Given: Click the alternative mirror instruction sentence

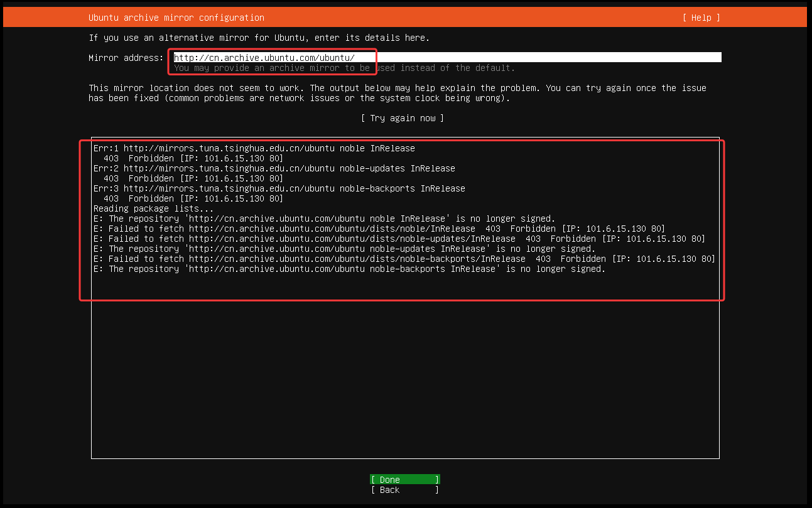Looking at the screenshot, I should (x=259, y=38).
